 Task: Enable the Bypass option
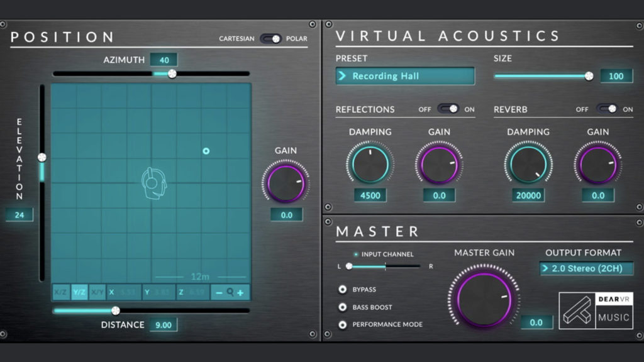point(343,290)
